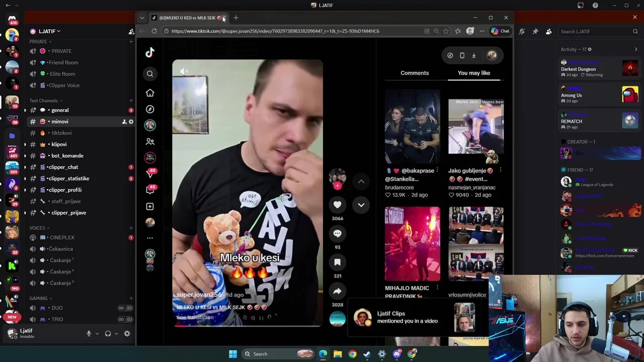Collapse the Text Channels category

(46, 101)
